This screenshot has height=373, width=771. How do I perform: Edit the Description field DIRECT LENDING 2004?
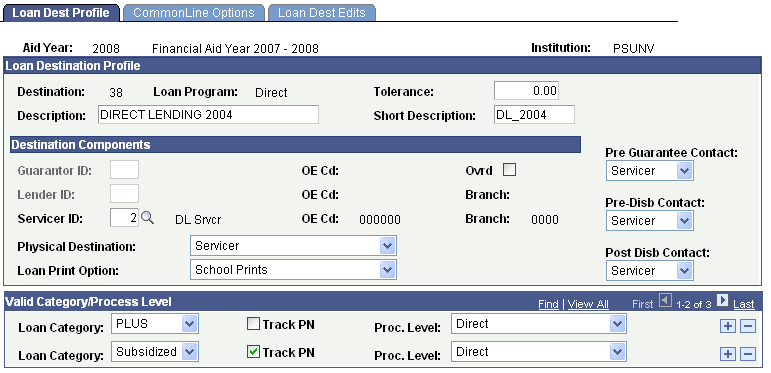[208, 115]
